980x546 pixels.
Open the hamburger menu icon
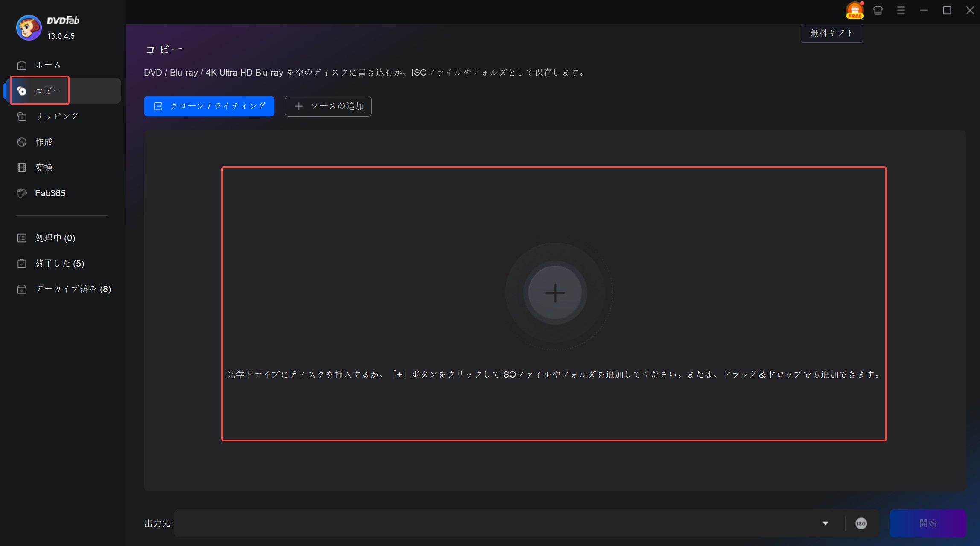[x=901, y=11]
